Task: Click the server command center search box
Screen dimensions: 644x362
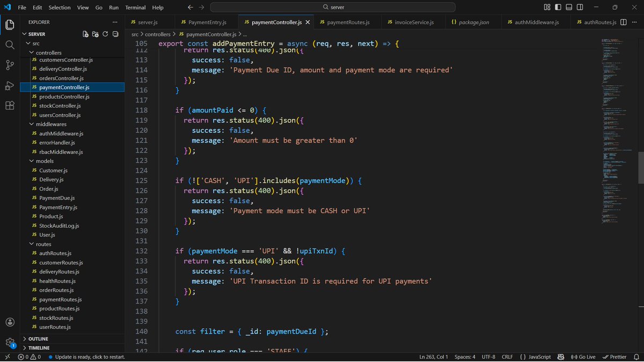Action: 333,8
